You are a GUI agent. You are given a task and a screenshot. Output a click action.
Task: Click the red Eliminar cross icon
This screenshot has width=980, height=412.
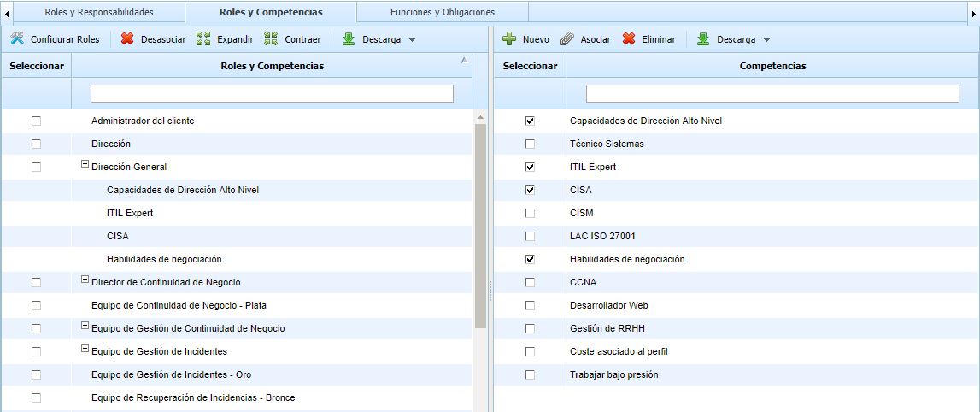point(629,39)
